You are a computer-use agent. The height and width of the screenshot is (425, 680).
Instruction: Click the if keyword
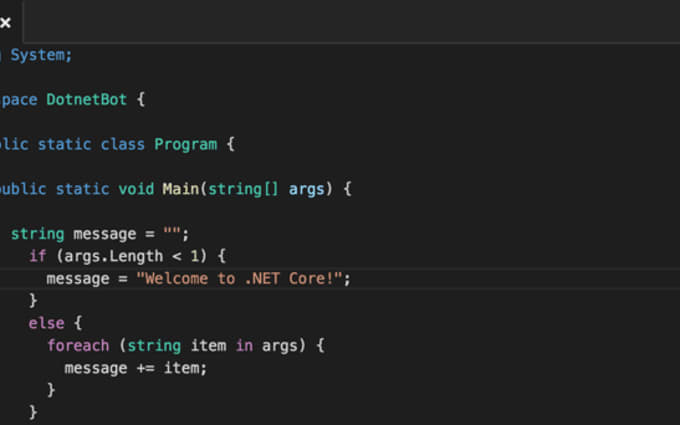[38, 256]
